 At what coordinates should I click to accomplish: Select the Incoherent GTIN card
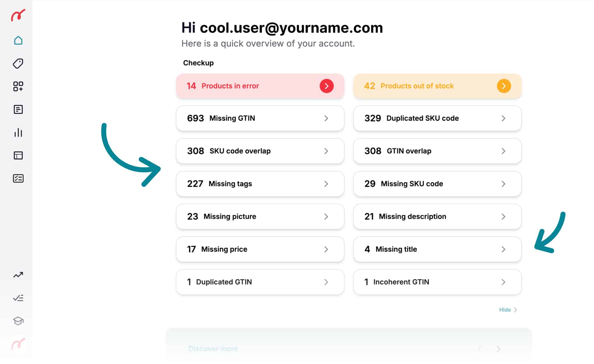437,282
